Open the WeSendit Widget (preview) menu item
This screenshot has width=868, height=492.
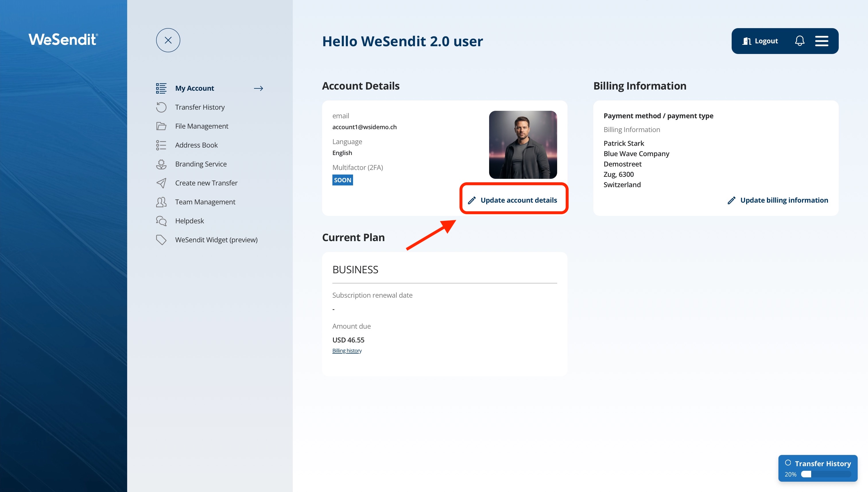216,240
